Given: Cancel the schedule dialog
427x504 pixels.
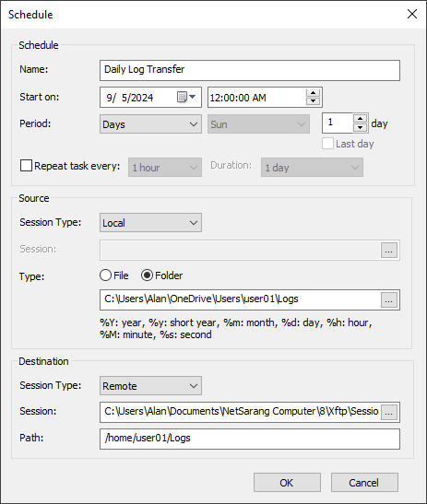Looking at the screenshot, I should coord(364,483).
